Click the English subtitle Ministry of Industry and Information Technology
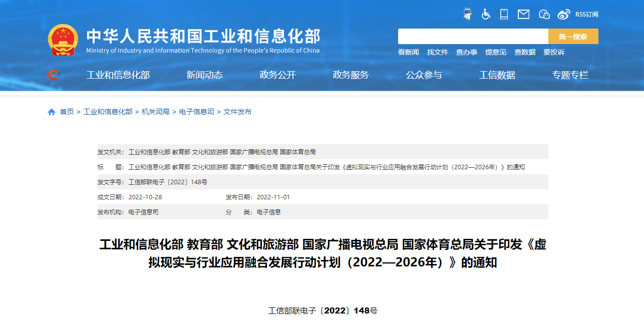 203,51
